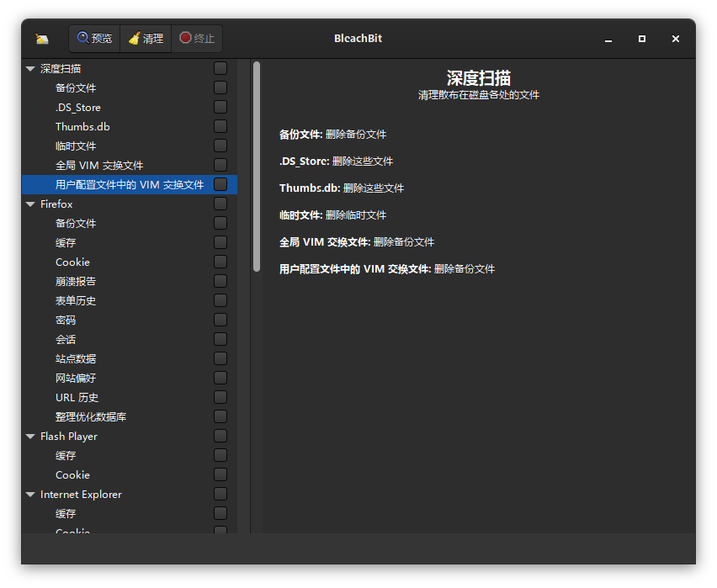Check the .DS_Store cleaning option
The height and width of the screenshot is (588, 717).
(220, 106)
